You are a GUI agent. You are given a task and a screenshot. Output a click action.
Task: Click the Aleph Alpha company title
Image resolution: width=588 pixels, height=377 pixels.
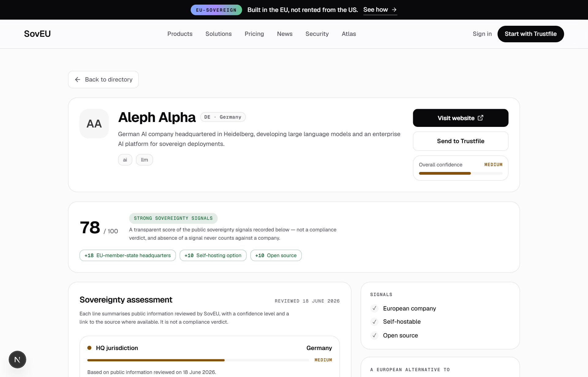click(157, 117)
